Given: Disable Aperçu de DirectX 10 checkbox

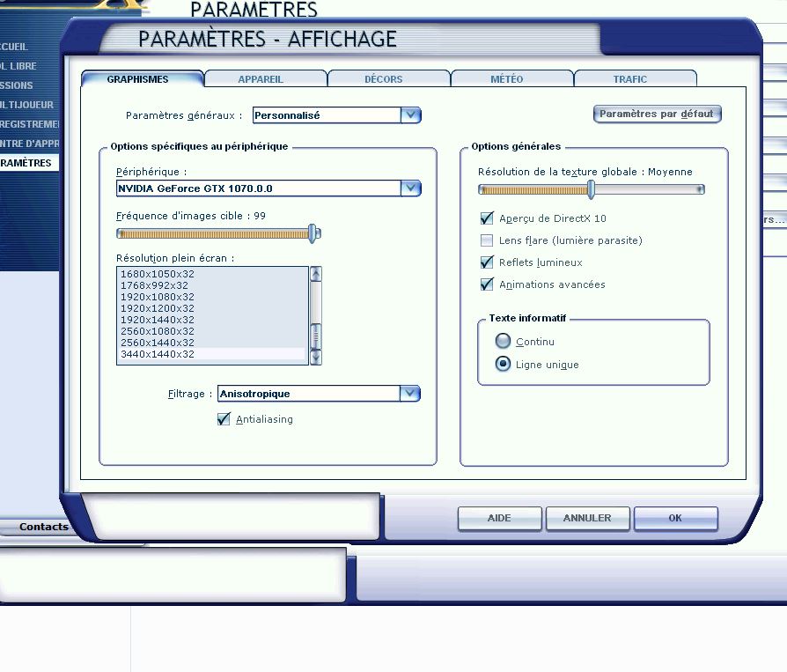Looking at the screenshot, I should (x=487, y=218).
